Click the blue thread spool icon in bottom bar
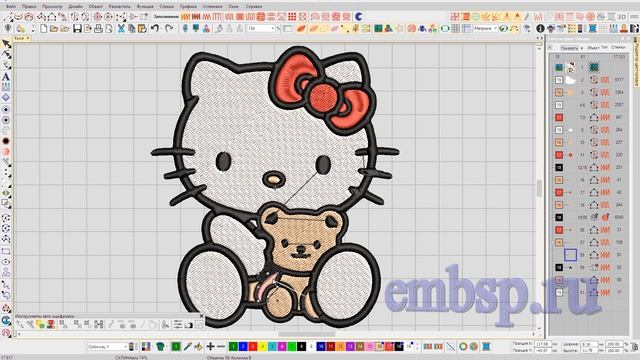The width and height of the screenshot is (640, 360). point(486,347)
